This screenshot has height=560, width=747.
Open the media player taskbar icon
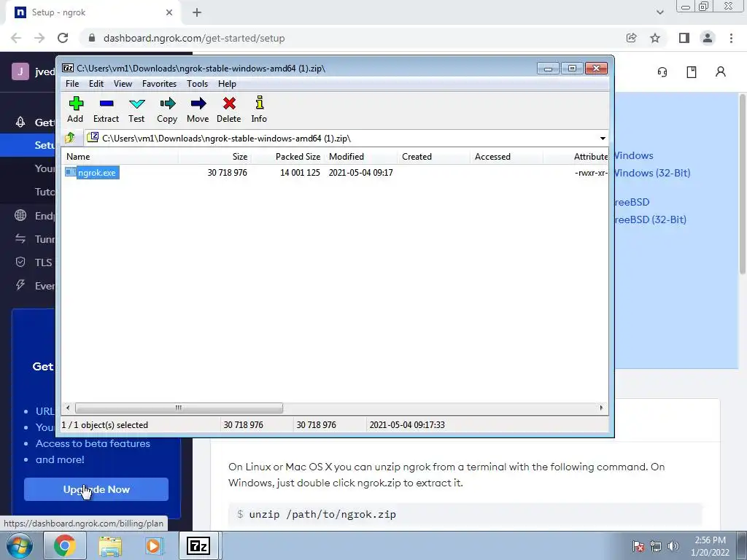pos(153,545)
